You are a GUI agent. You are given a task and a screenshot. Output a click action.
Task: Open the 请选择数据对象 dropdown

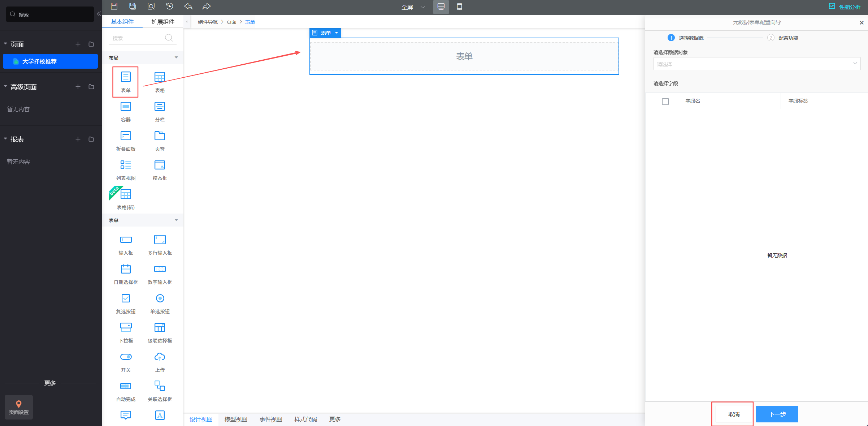point(756,64)
